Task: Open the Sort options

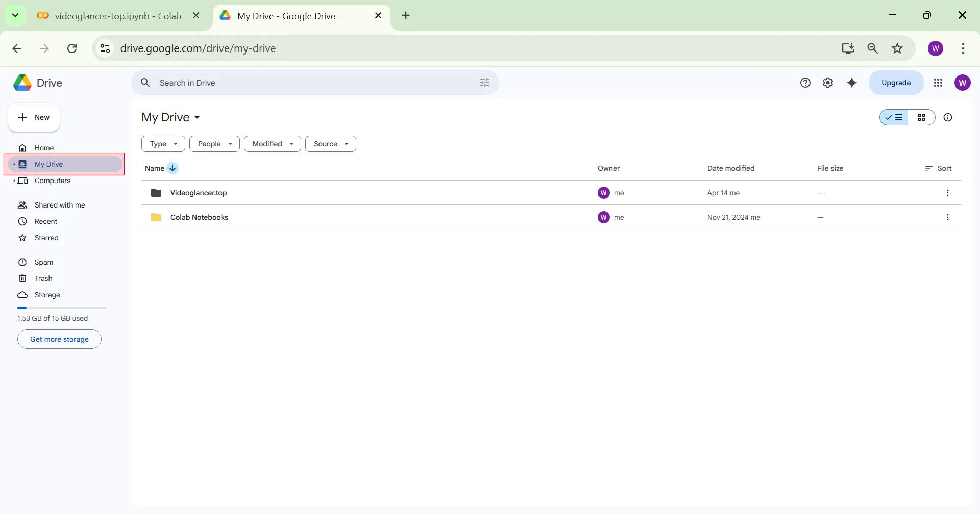Action: click(x=938, y=168)
